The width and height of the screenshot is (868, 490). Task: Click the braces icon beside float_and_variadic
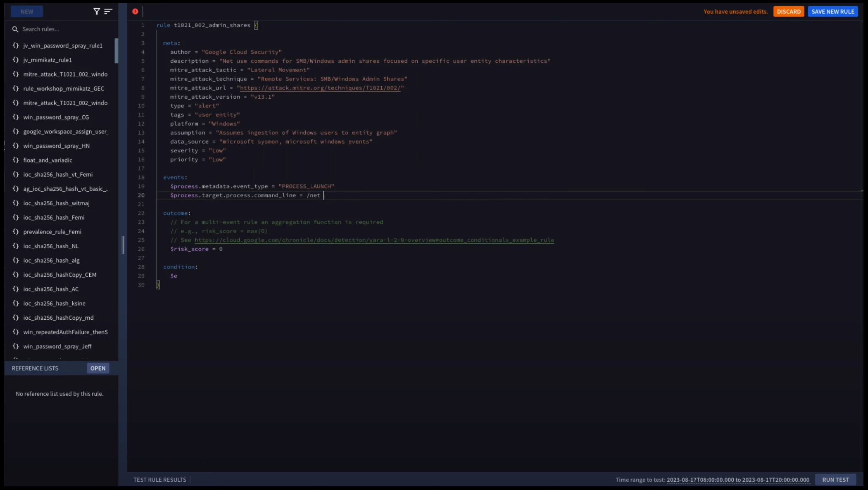pos(16,160)
